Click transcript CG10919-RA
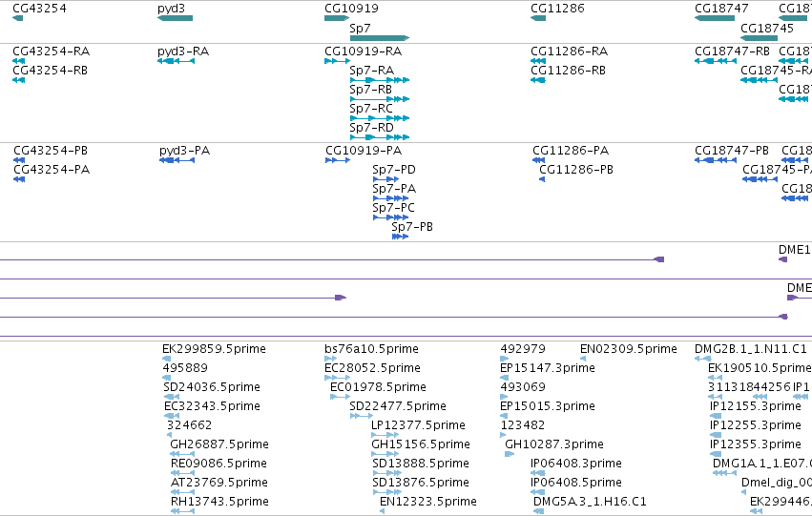 pos(363,52)
